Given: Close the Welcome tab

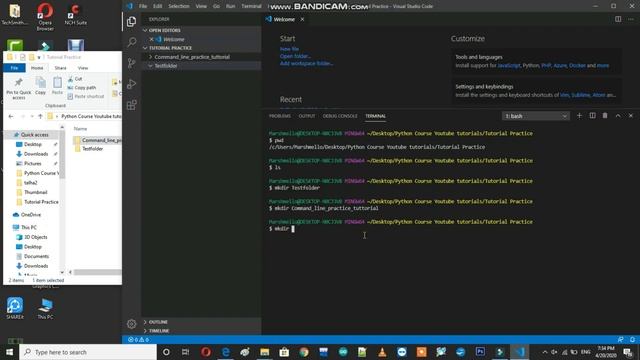Looking at the screenshot, I should tap(302, 19).
